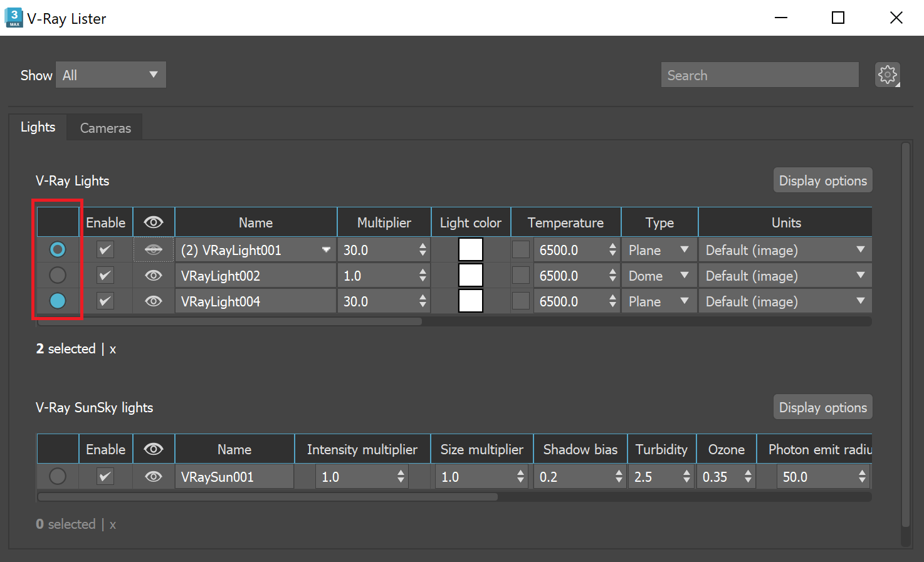The width and height of the screenshot is (924, 562).
Task: Expand the (2) VRayLight001 name dropdown arrow
Action: [326, 250]
